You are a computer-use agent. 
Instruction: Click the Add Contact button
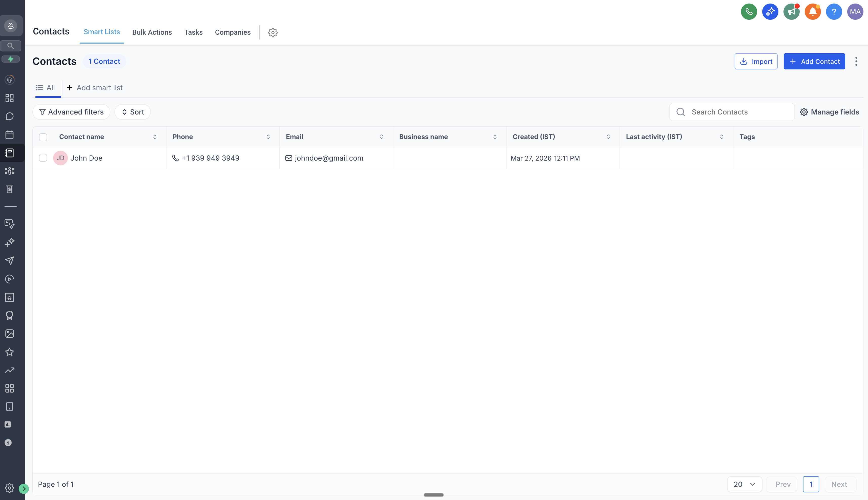(814, 62)
